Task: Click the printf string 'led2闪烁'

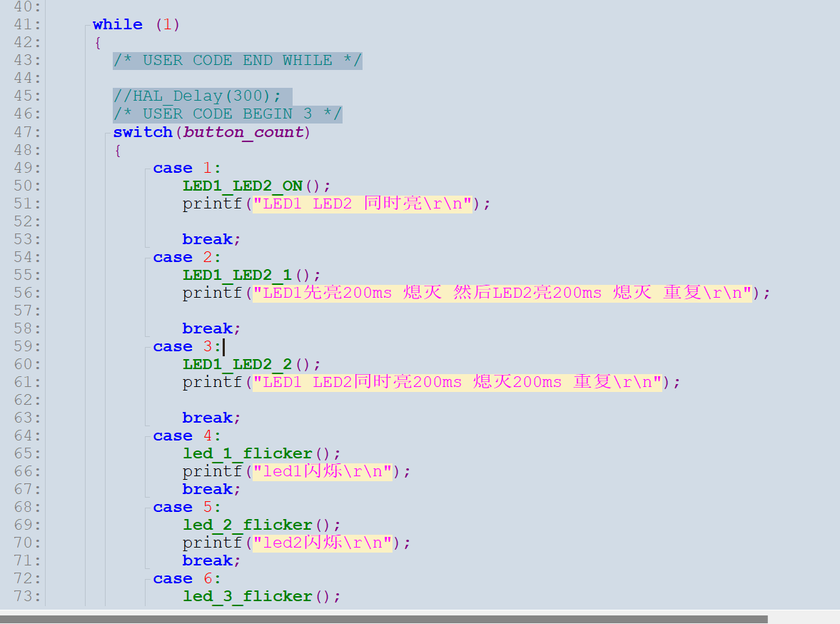Action: point(323,543)
